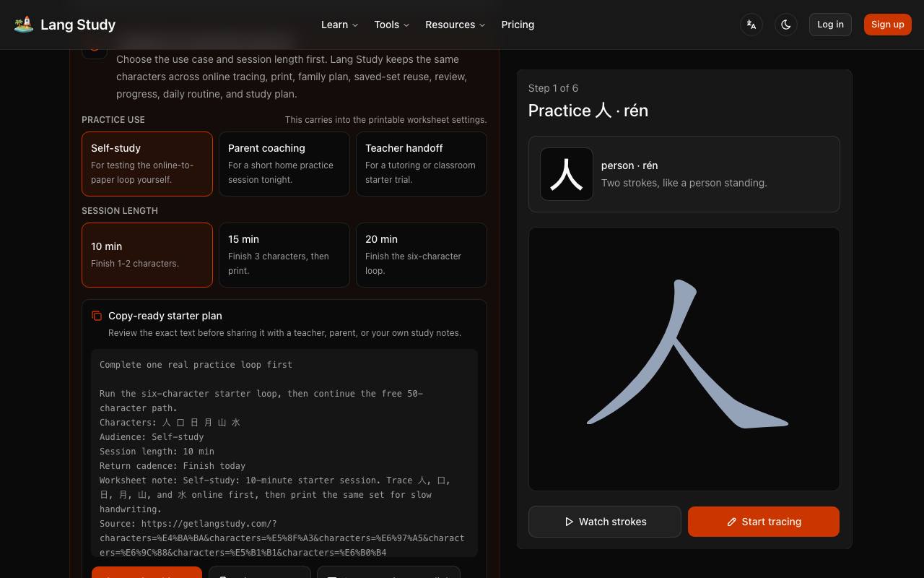The image size is (924, 578).
Task: Click 'Two strokes, like a person standing.'
Action: click(x=684, y=183)
